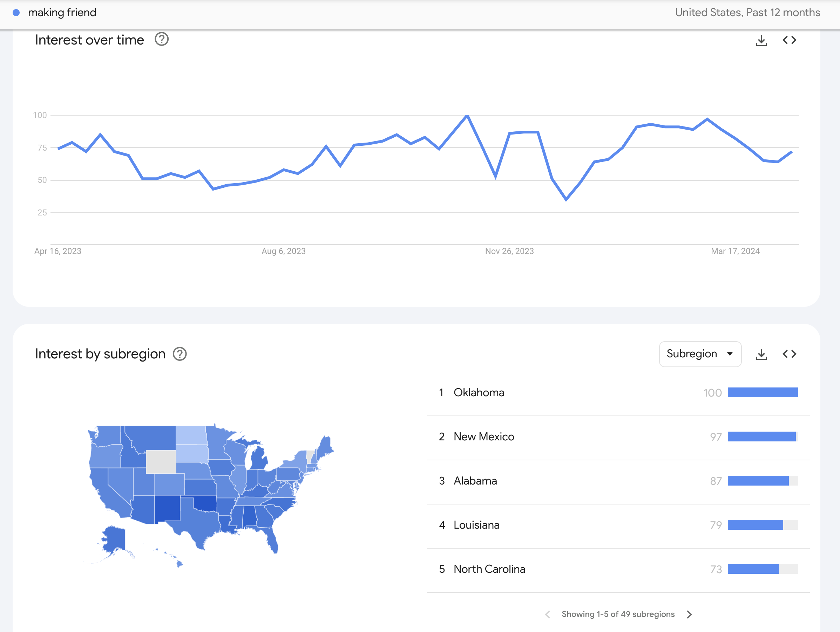Download the Interest over time data
This screenshot has height=632, width=840.
coord(761,40)
